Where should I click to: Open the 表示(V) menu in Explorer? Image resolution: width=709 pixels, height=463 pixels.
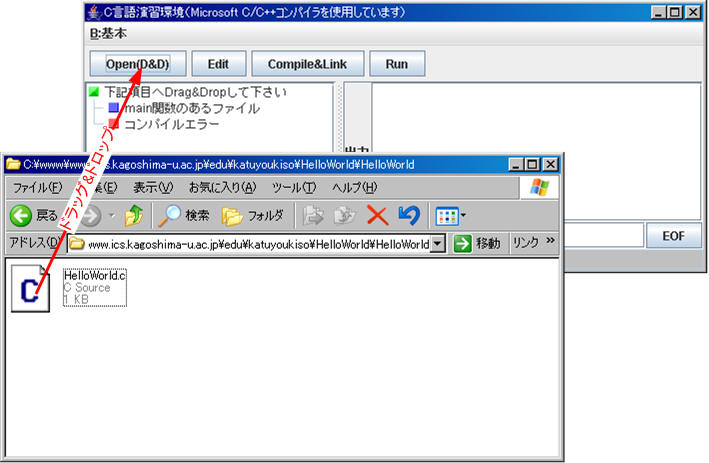[x=153, y=187]
